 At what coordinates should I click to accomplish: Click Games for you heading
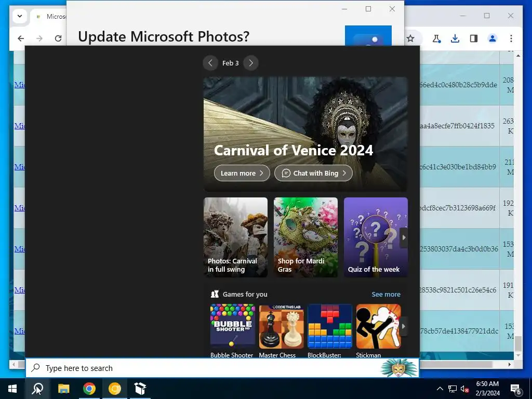point(245,294)
